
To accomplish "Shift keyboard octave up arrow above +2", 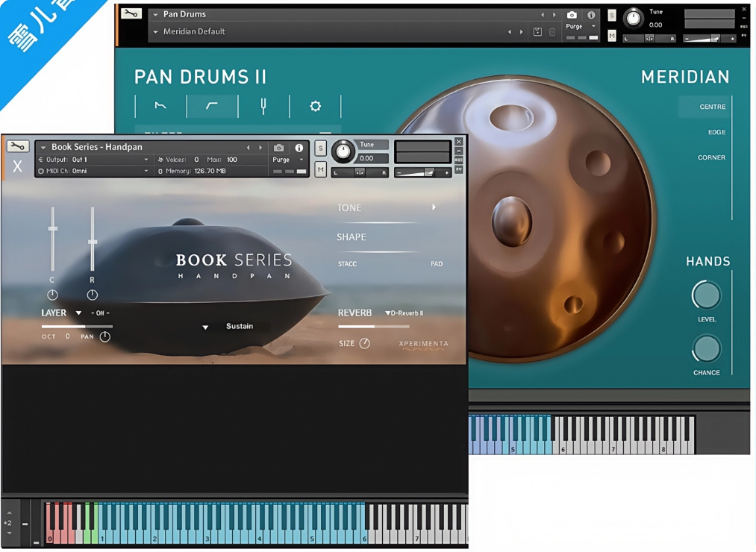I will point(9,512).
